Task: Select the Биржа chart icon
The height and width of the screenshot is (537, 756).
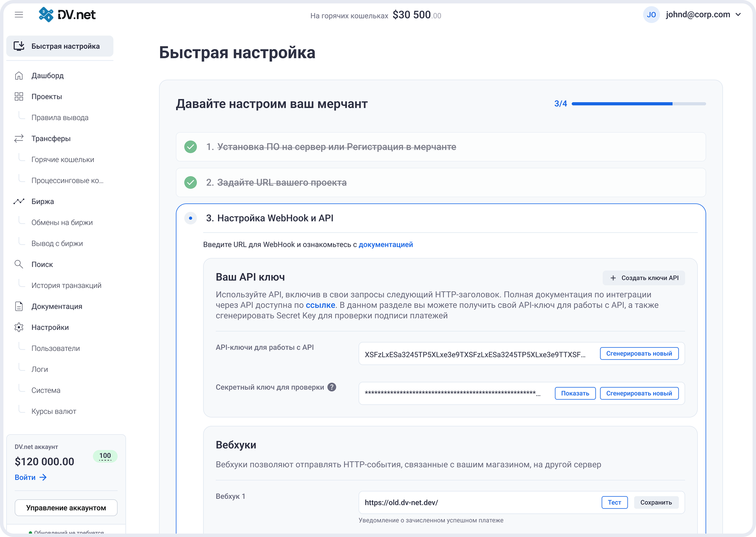Action: tap(19, 201)
